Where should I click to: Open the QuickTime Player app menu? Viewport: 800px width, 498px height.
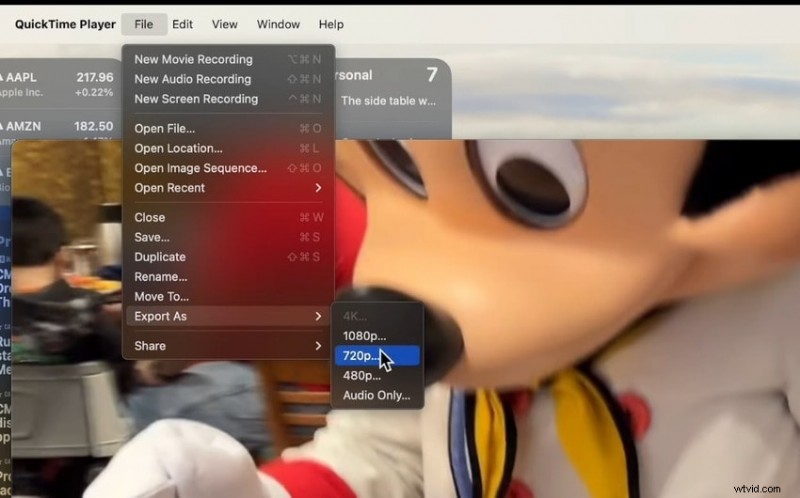(65, 24)
